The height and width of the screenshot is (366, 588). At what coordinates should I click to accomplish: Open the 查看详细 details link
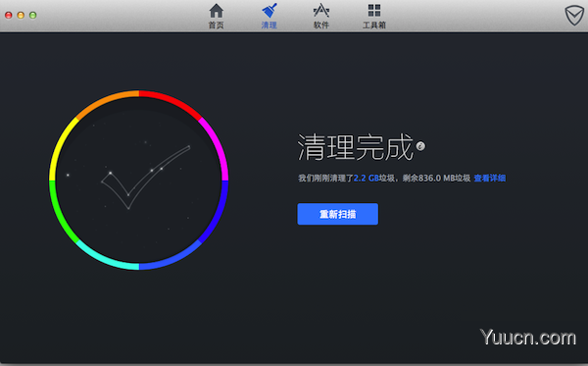tap(490, 178)
